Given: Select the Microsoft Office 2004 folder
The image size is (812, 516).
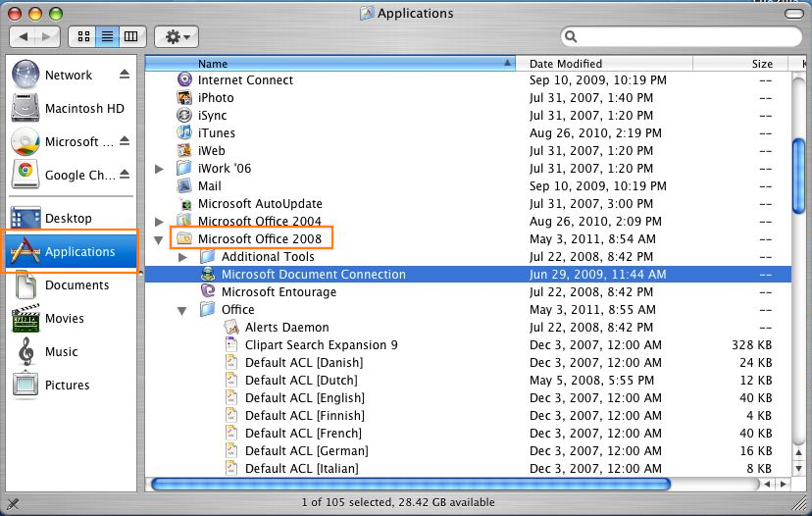Looking at the screenshot, I should (x=248, y=221).
